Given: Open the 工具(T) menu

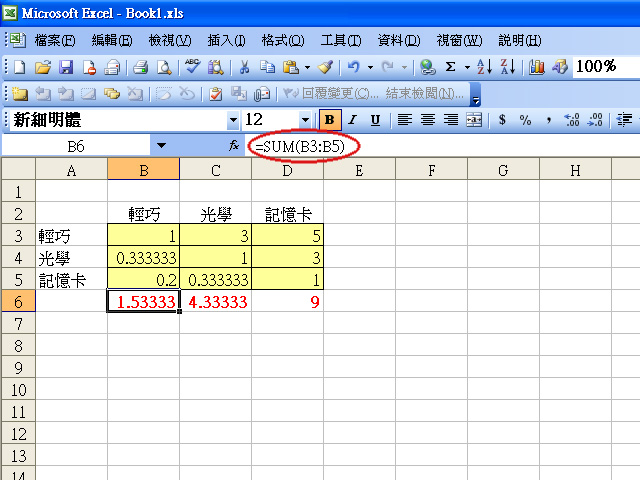Looking at the screenshot, I should coord(341,40).
